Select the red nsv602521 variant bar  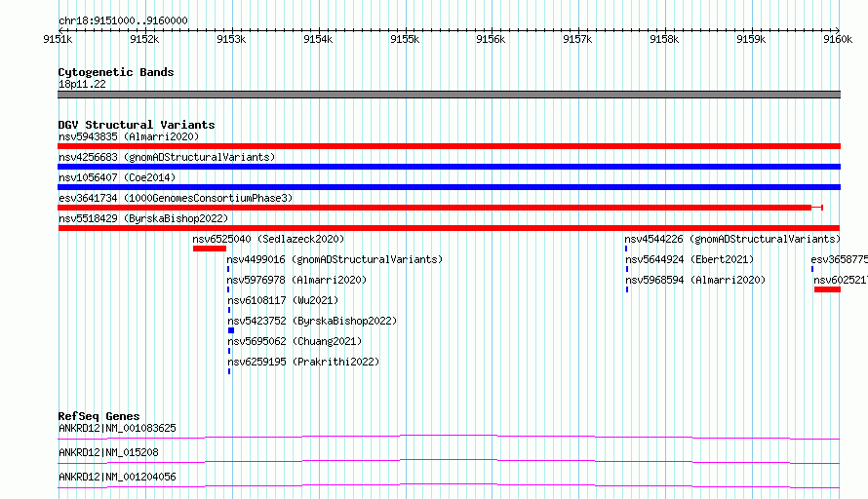[827, 289]
